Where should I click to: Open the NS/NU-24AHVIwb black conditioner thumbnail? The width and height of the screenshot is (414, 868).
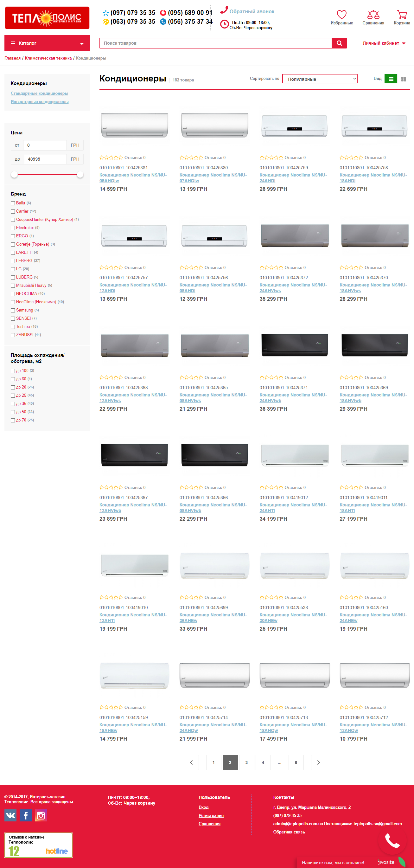294,345
